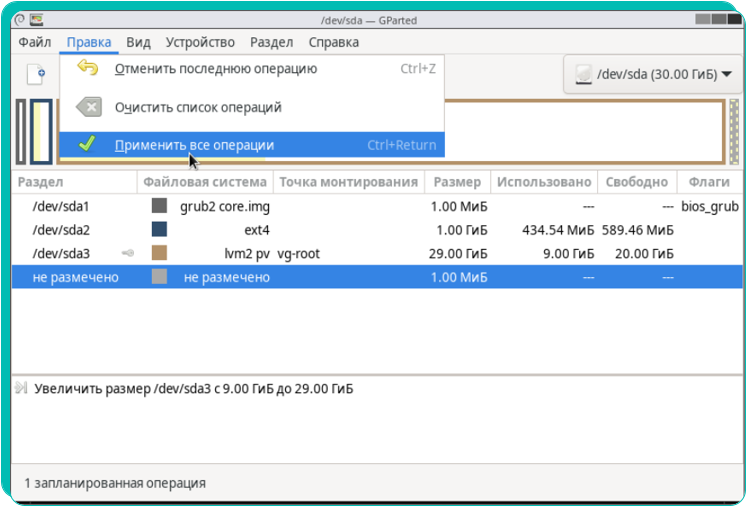Click the grub2 core.img filesystem label
Viewport: 747px width, 509px height.
point(224,207)
